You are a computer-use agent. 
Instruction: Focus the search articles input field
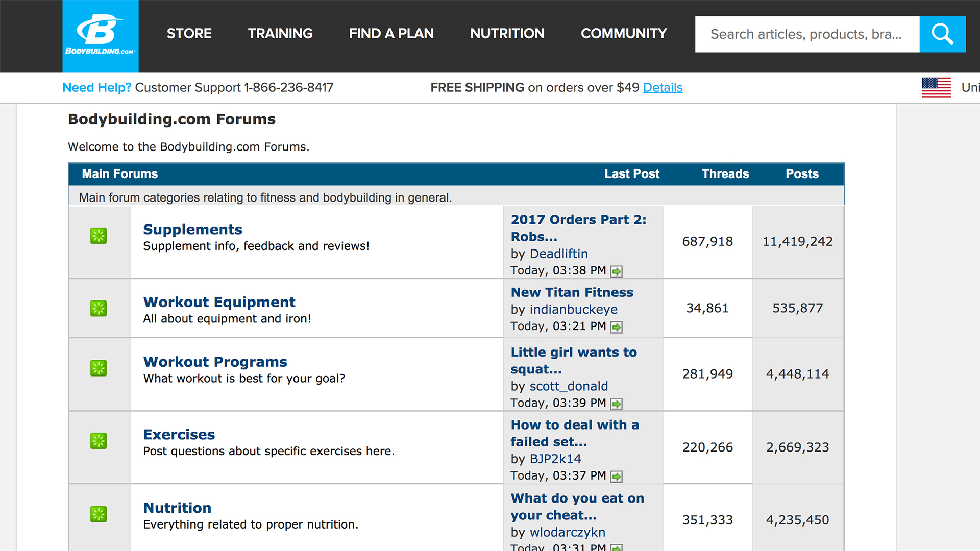point(806,34)
